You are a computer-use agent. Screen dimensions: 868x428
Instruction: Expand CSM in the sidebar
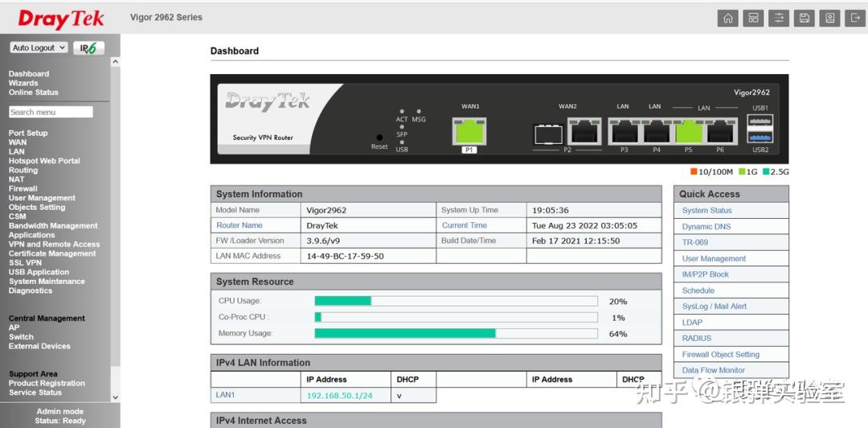pyautogui.click(x=17, y=216)
